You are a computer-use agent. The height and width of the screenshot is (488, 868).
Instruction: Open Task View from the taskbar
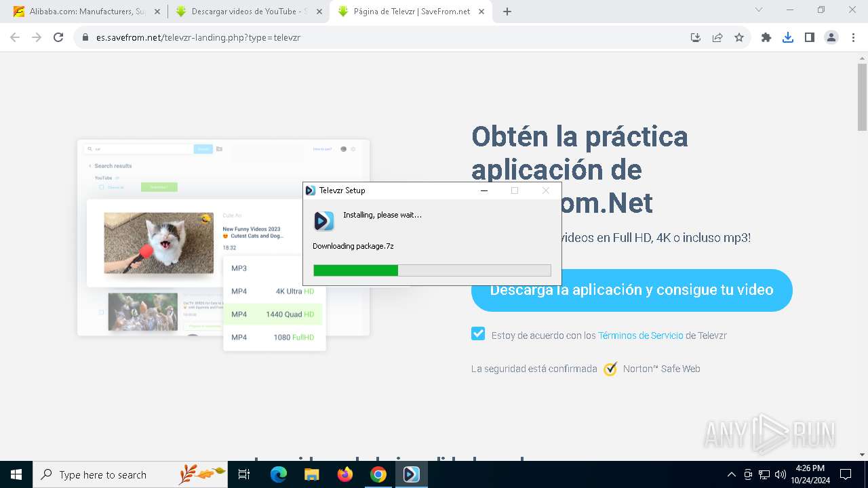244,474
